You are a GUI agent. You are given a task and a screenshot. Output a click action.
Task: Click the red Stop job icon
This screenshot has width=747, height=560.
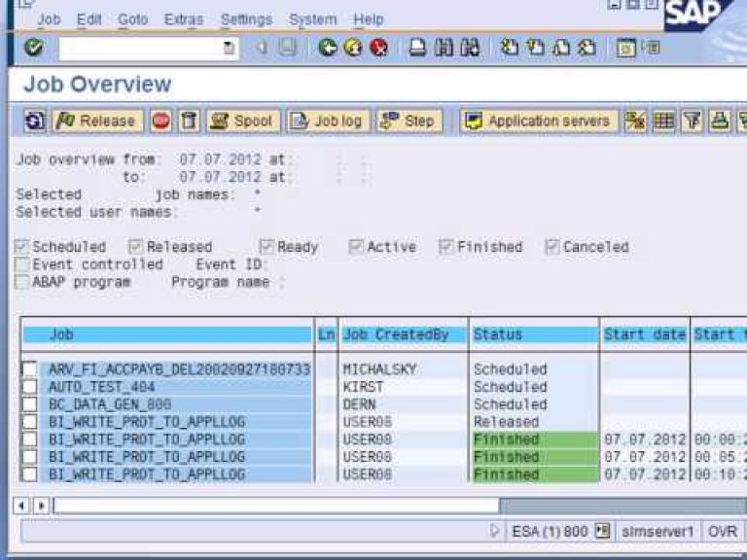pos(160,121)
